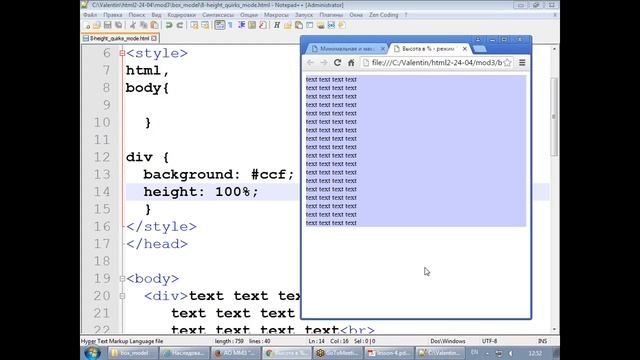Close the 'Высота в %' Chrome tab
This screenshot has height=360, width=640.
(x=464, y=49)
